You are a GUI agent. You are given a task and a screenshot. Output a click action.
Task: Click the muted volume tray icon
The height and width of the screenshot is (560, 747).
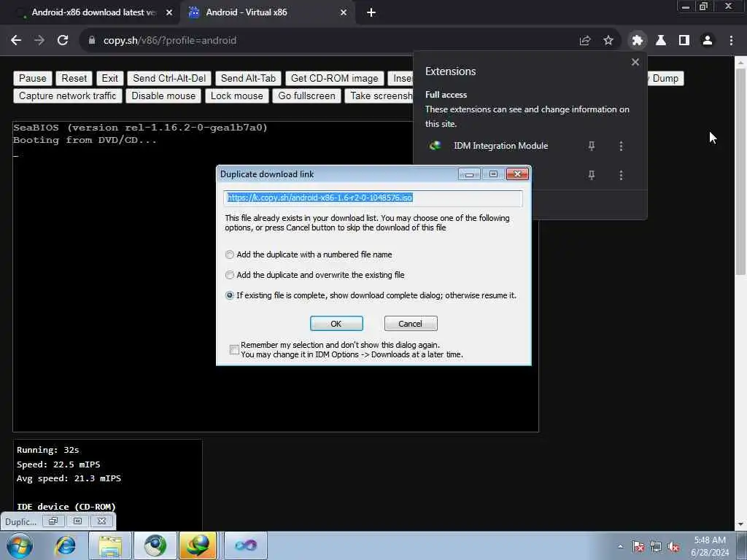673,547
